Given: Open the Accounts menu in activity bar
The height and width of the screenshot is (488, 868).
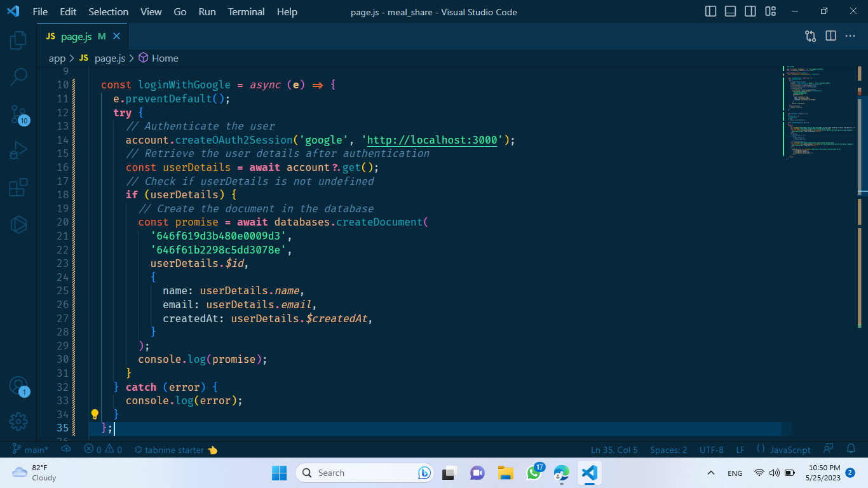Looking at the screenshot, I should coord(18,386).
